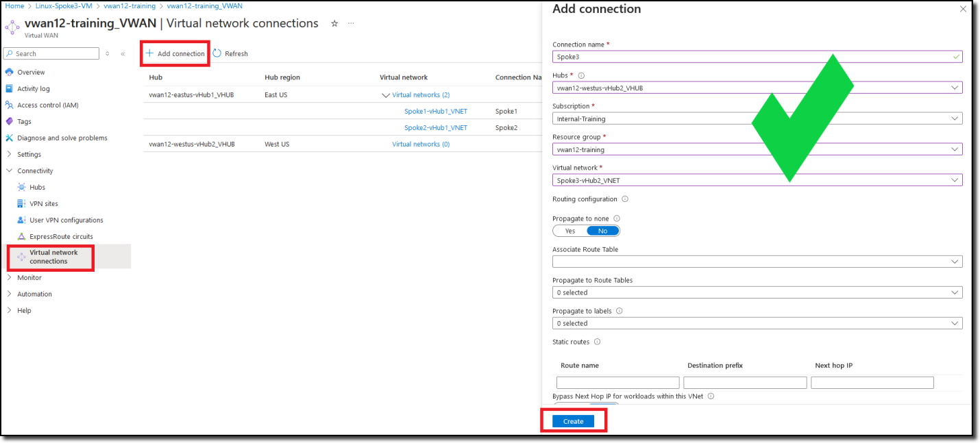Set Propagate to none to No
This screenshot has width=980, height=443.
(x=603, y=231)
